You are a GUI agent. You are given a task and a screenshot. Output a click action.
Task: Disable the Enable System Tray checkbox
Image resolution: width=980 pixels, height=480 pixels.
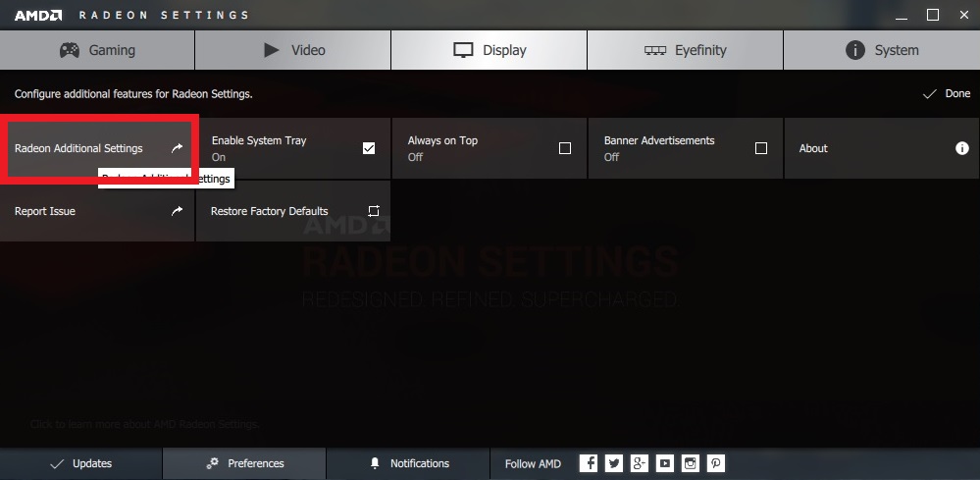tap(369, 148)
